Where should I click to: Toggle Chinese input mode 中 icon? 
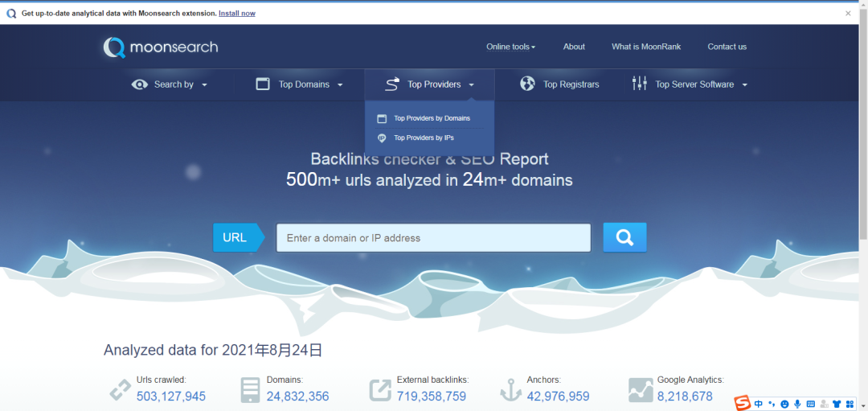[759, 404]
